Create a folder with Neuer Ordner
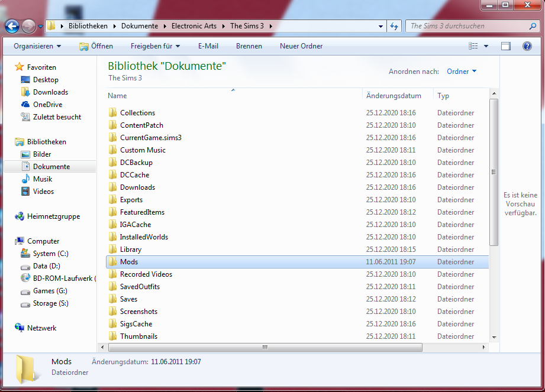This screenshot has width=545, height=392. pyautogui.click(x=301, y=46)
